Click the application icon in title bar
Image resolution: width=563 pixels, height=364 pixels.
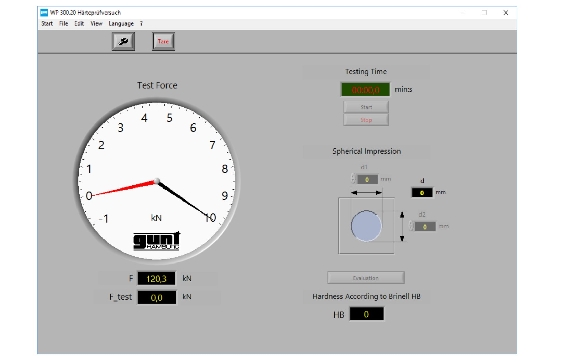[x=44, y=13]
